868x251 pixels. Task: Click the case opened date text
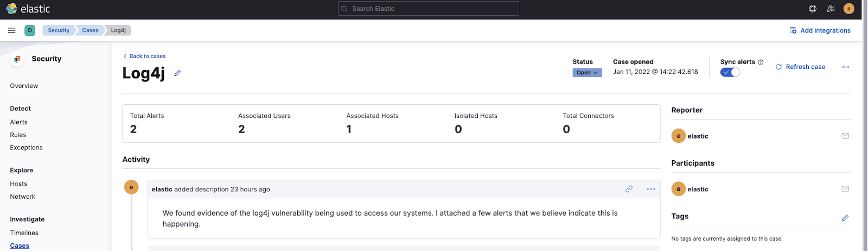point(655,72)
